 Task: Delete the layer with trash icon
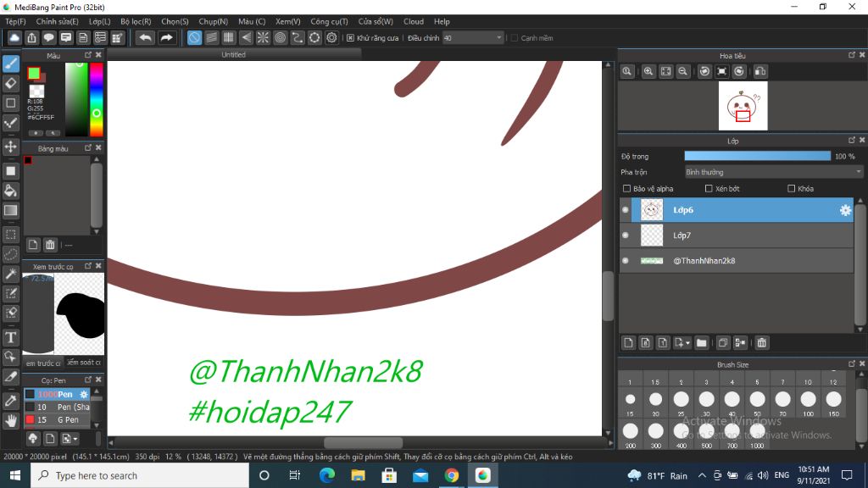coord(762,343)
